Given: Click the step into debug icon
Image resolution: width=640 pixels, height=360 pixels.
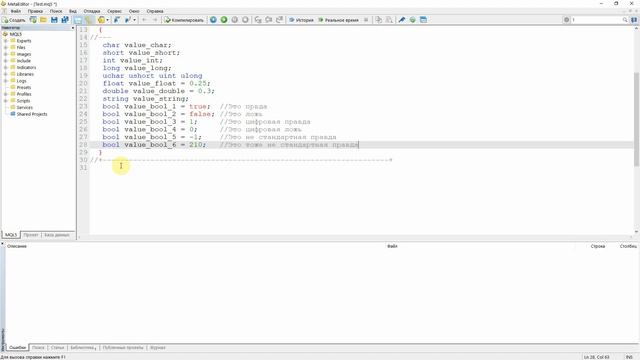Looking at the screenshot, I should [258, 20].
